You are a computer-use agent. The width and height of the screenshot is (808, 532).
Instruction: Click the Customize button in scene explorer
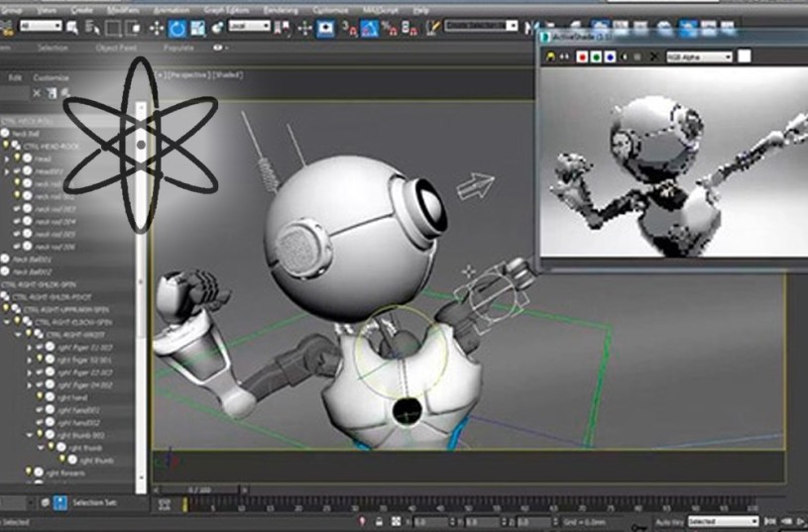click(52, 76)
